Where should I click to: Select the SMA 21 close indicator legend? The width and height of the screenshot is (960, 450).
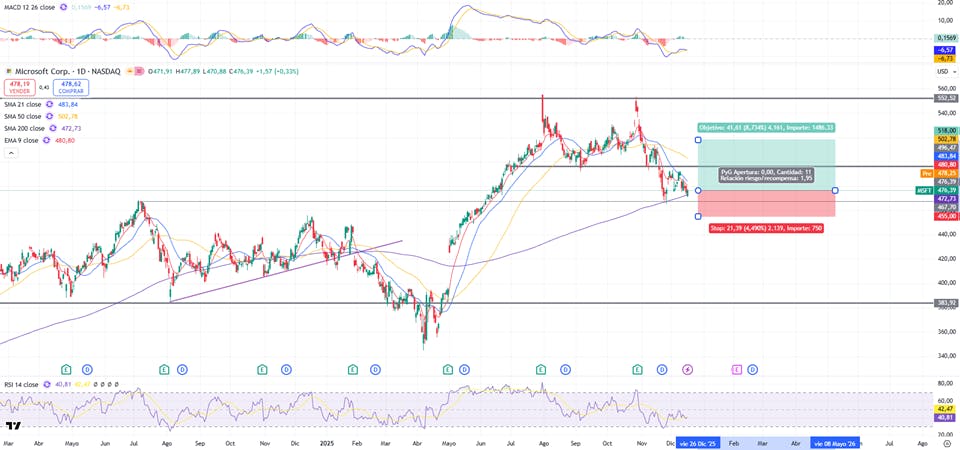24,105
